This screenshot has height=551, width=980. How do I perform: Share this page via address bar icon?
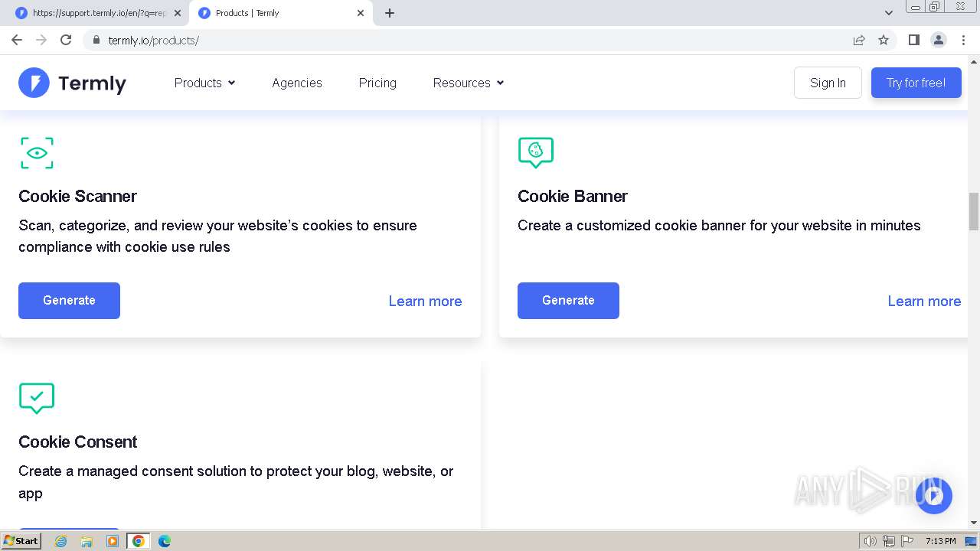859,40
